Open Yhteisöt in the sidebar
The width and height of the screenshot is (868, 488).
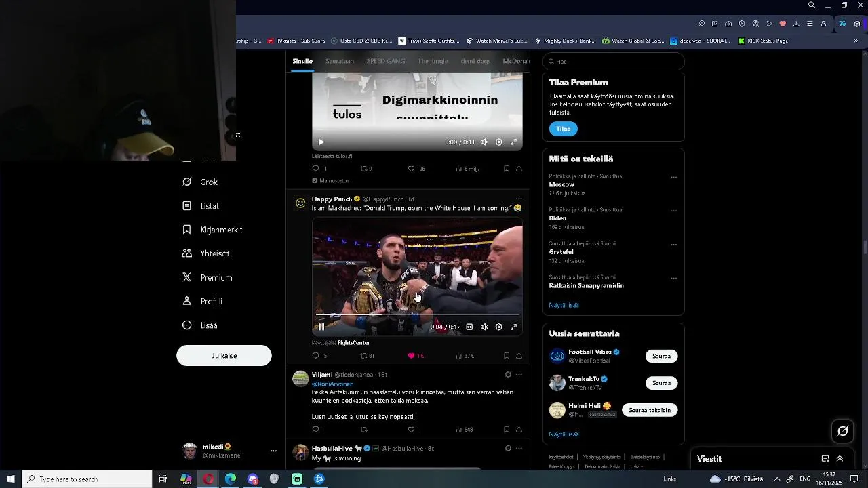[x=206, y=253]
